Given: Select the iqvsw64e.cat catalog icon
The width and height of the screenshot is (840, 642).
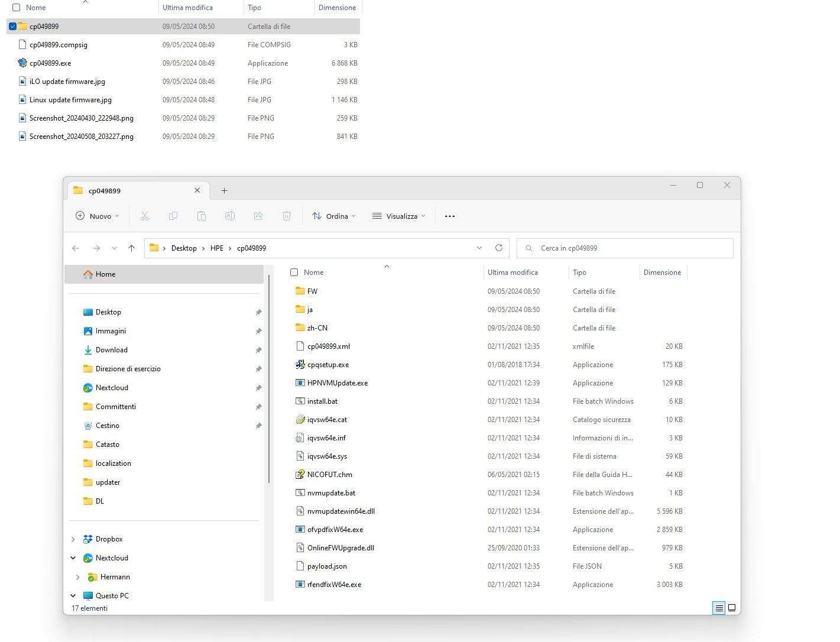Looking at the screenshot, I should point(300,420).
